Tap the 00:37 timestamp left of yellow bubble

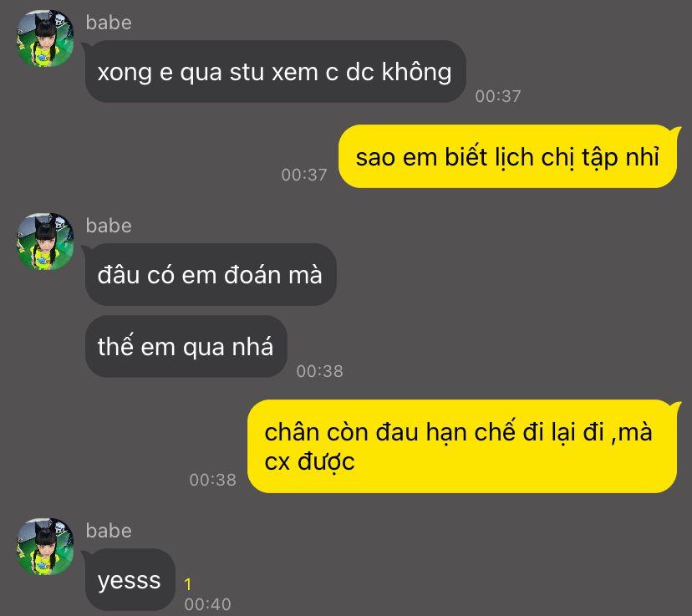tap(304, 175)
